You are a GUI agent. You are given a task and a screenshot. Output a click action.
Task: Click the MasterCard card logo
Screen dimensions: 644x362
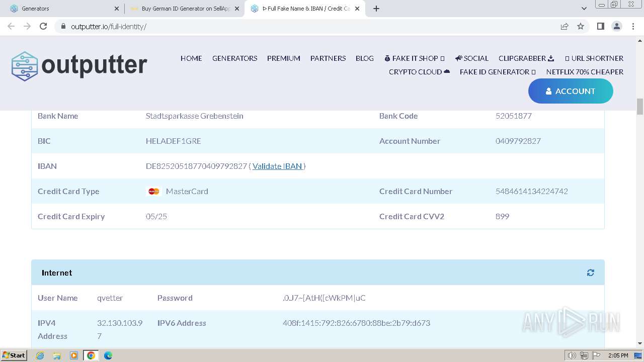[x=154, y=191]
